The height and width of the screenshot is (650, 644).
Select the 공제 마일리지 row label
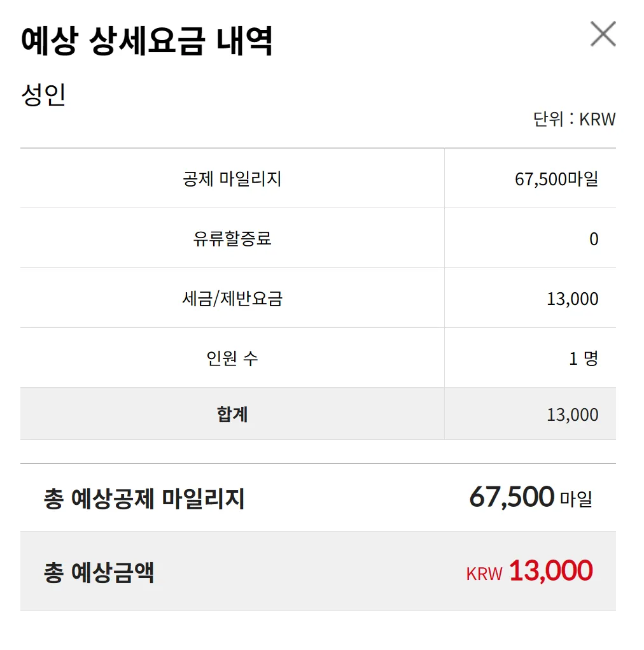pos(232,179)
